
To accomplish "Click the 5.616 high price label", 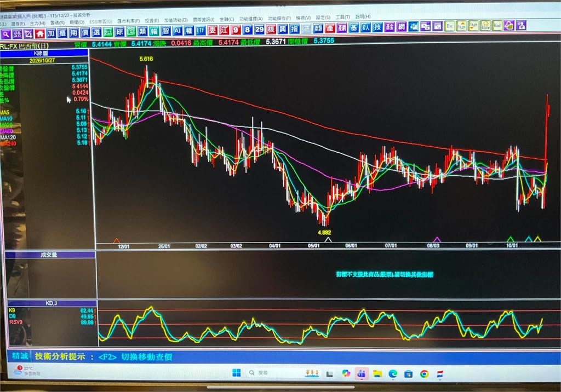I will coord(146,59).
